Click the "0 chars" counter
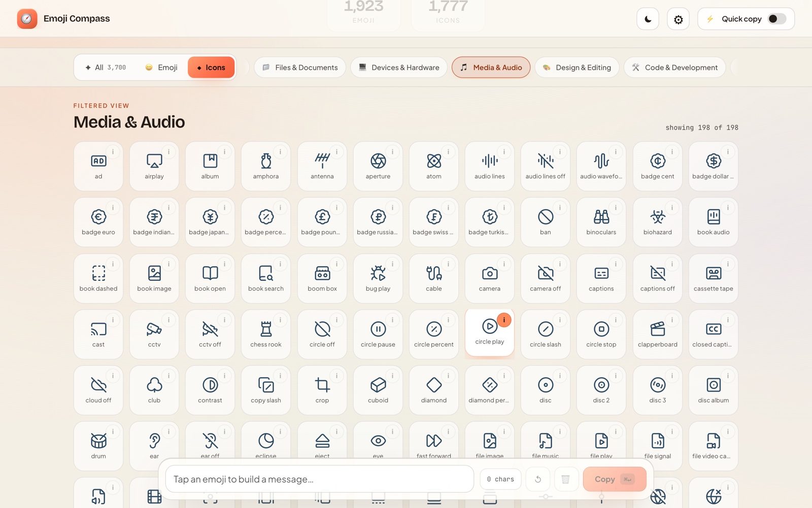The width and height of the screenshot is (812, 508). coord(500,479)
